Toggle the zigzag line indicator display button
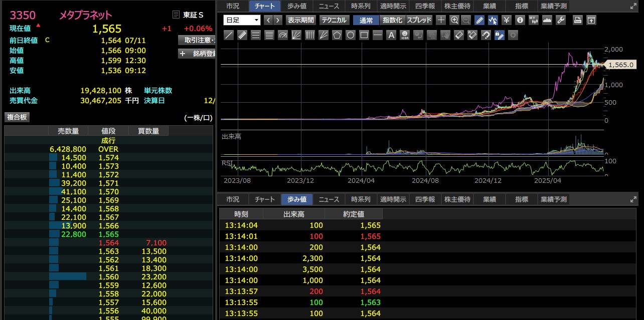The image size is (644, 320). coord(493,20)
